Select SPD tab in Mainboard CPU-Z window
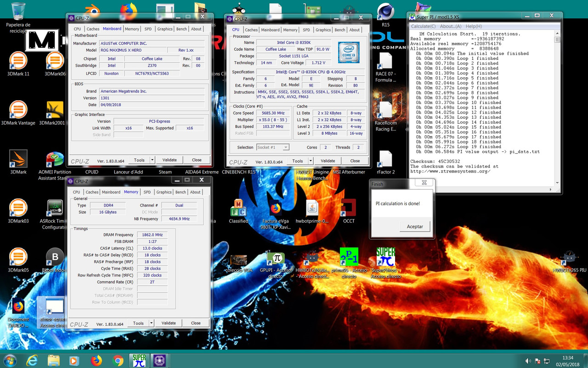The image size is (588, 368). pyautogui.click(x=148, y=29)
